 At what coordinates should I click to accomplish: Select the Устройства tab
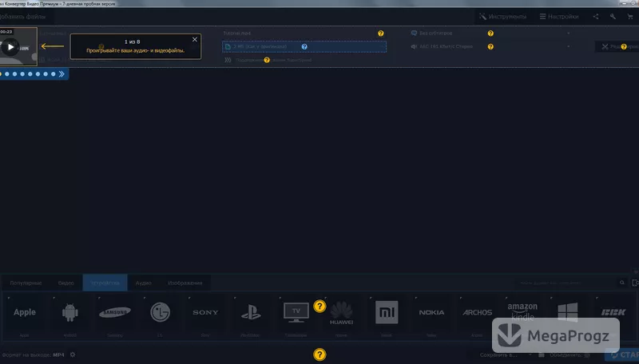(105, 283)
